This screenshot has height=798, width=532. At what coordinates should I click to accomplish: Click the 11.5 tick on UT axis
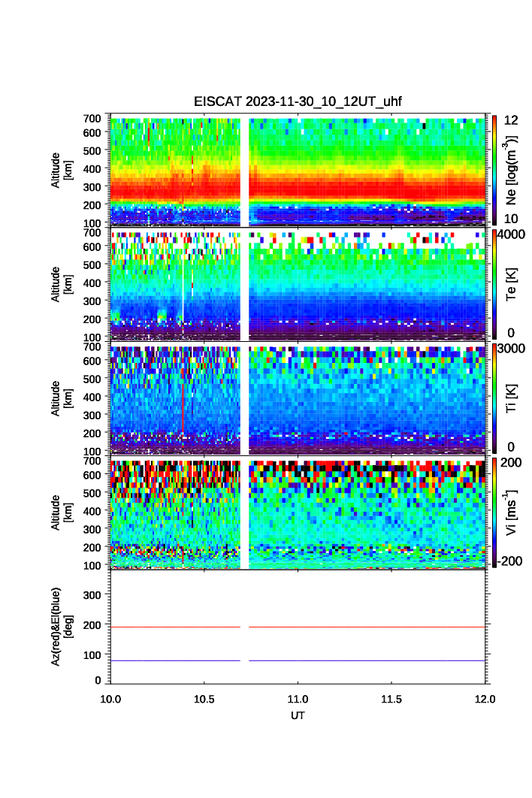pos(391,699)
